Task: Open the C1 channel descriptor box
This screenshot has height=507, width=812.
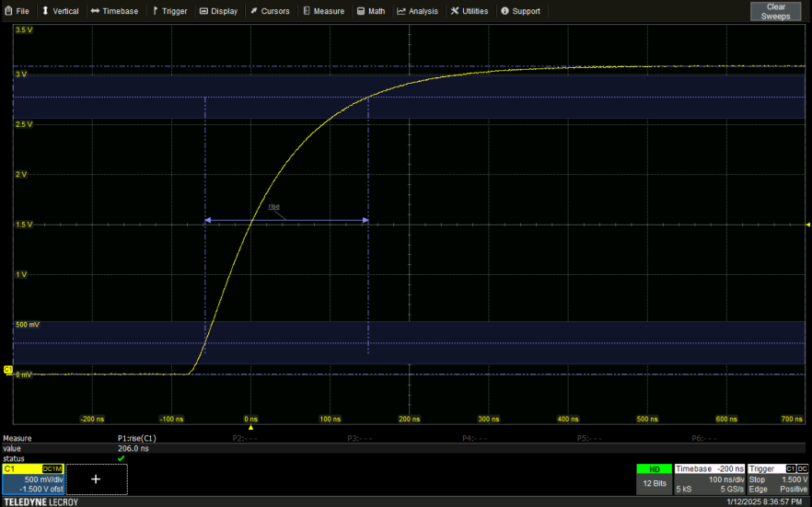Action: tap(33, 479)
